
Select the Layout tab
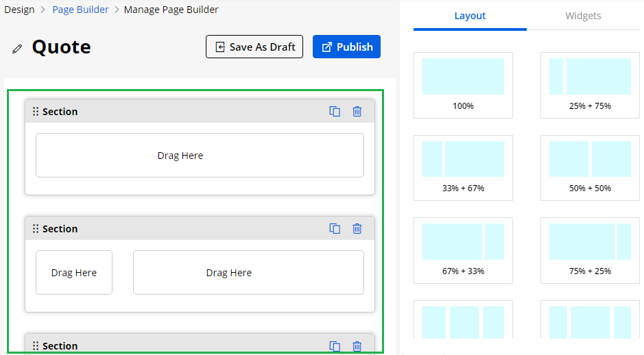(x=470, y=16)
